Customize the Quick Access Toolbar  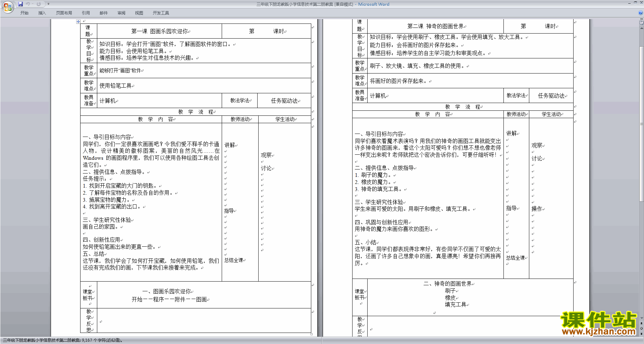(x=48, y=4)
